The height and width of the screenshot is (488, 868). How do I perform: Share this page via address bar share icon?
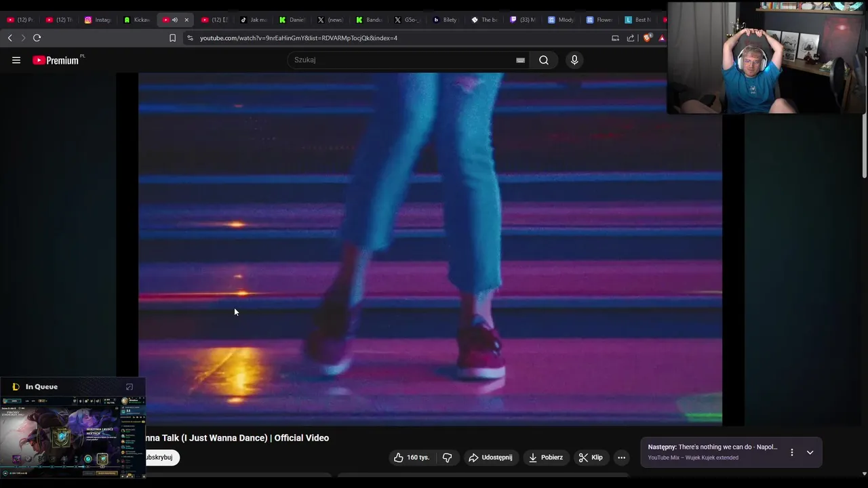[x=631, y=38]
